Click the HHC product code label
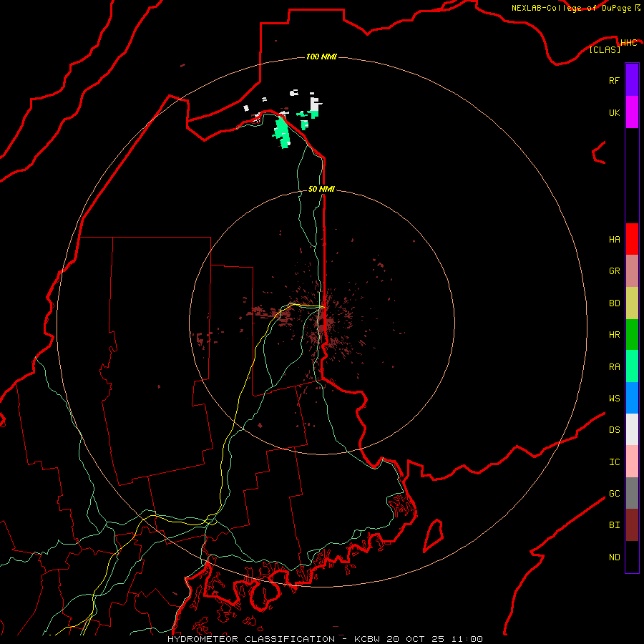The height and width of the screenshot is (644, 644). [x=628, y=43]
